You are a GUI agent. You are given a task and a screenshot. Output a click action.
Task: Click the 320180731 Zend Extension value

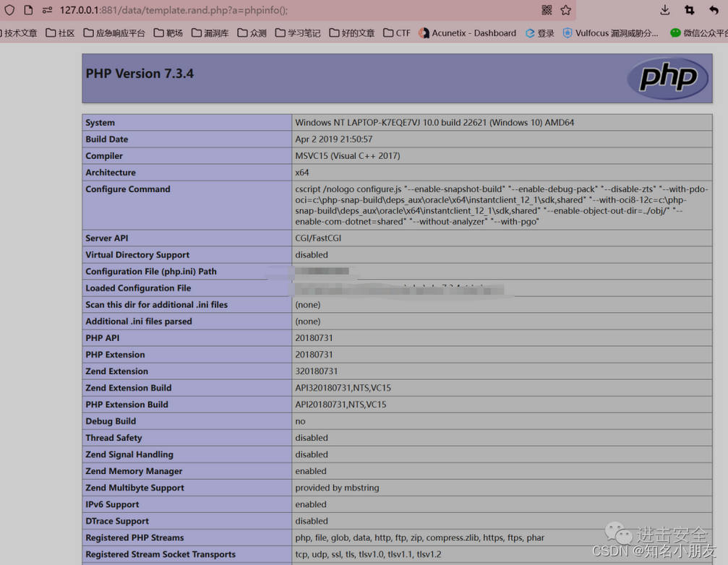[x=317, y=371]
